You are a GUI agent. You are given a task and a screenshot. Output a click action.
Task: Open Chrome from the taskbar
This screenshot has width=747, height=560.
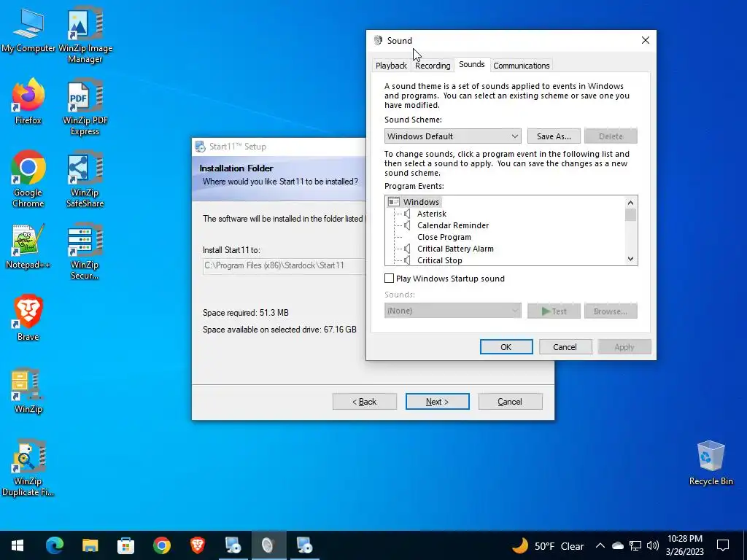click(161, 545)
